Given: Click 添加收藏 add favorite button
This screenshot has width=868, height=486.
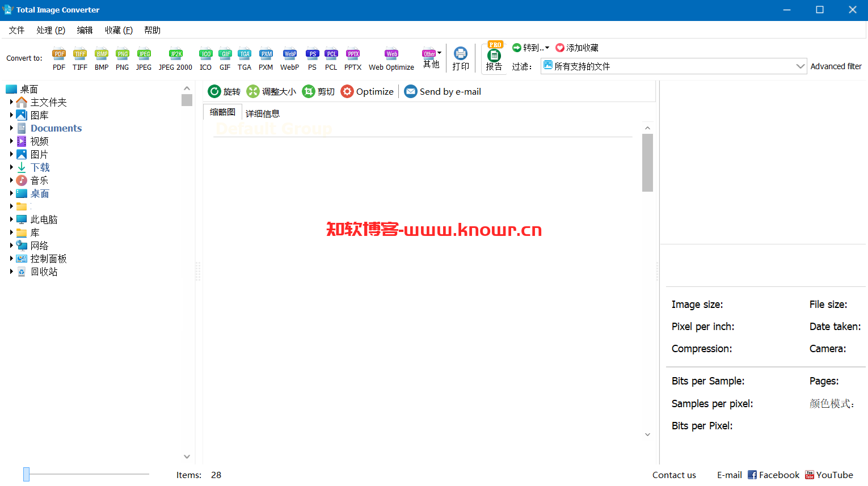Looking at the screenshot, I should (577, 48).
